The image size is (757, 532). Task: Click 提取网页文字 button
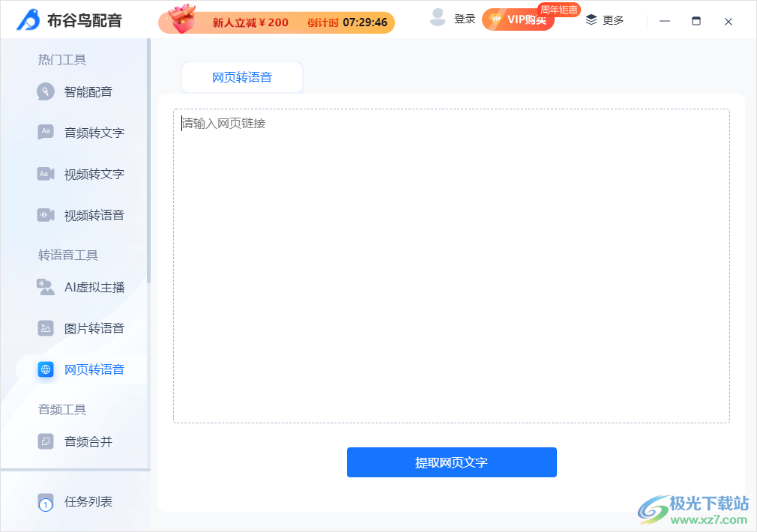click(451, 462)
